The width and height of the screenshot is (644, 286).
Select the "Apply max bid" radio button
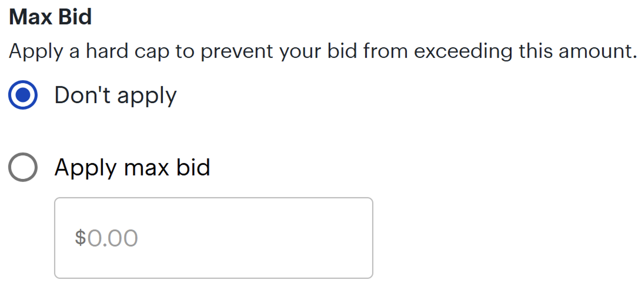pyautogui.click(x=23, y=167)
